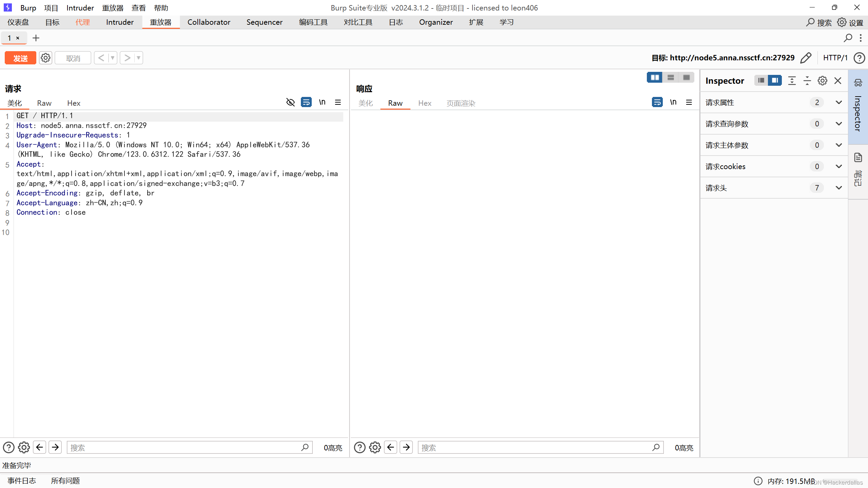Click the add new repeater tab plus icon
The height and width of the screenshot is (488, 868).
point(36,38)
